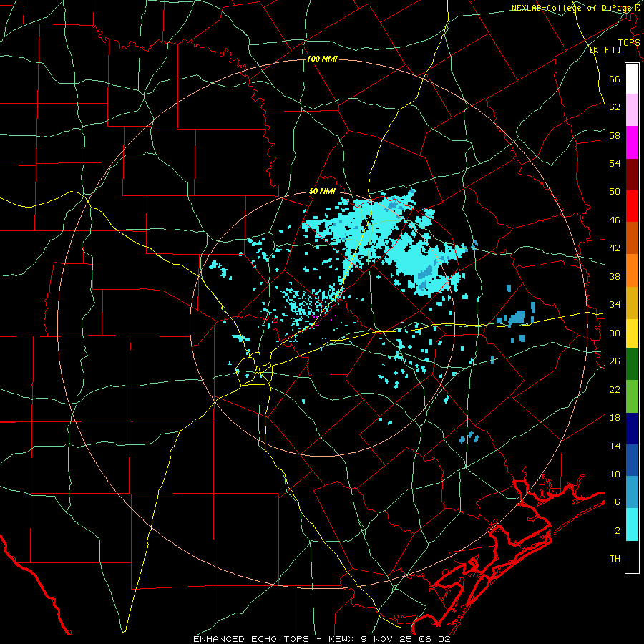
Task: Click legend value "34"
Action: click(615, 304)
